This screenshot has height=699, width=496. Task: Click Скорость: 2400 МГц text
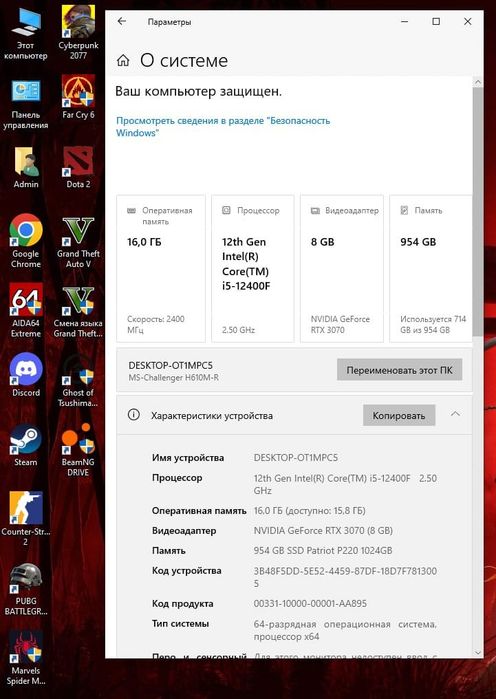[x=156, y=324]
